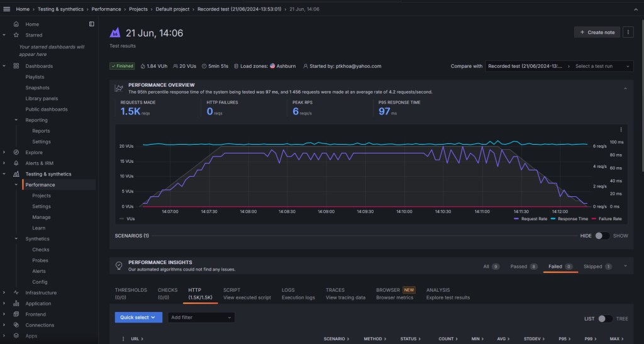Open the chart panel kebab menu
Screen dimensions: 644x344
[621, 130]
